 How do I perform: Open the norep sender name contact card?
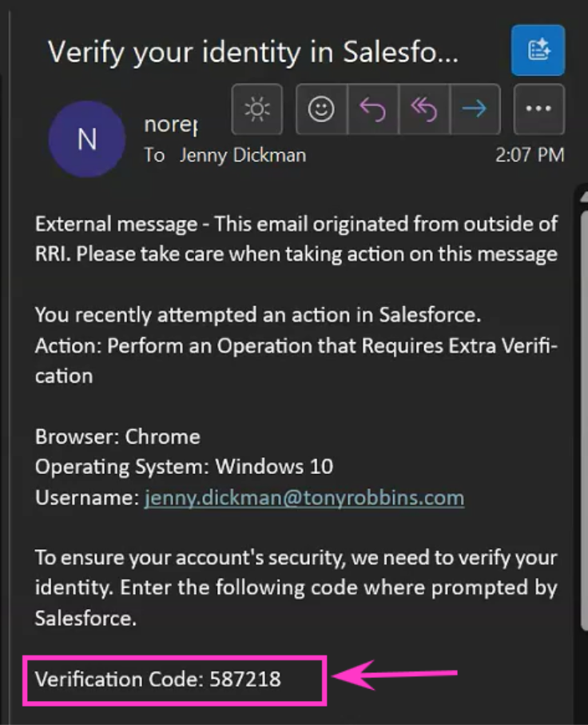coord(171,125)
